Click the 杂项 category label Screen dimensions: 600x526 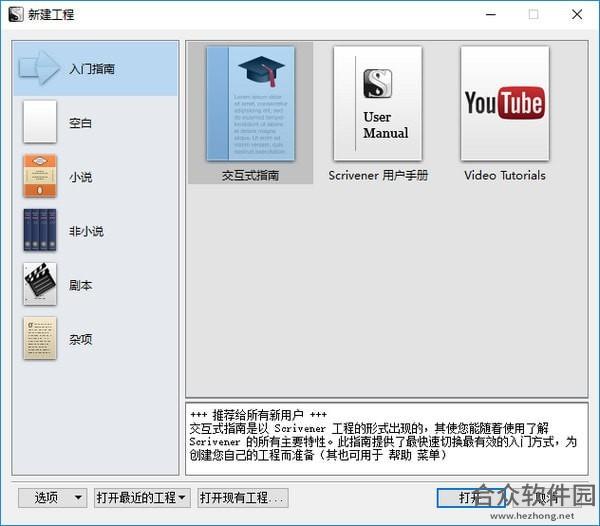(x=80, y=339)
